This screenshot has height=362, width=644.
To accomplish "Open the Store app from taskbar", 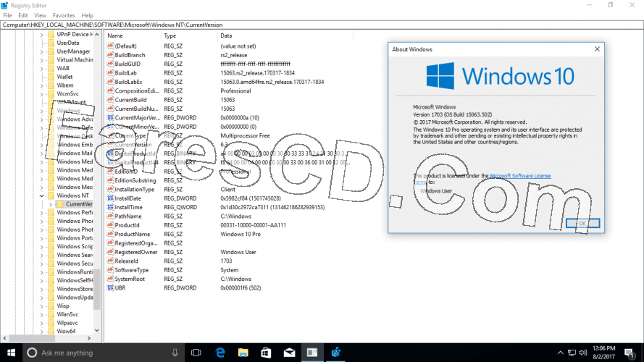I will (266, 353).
